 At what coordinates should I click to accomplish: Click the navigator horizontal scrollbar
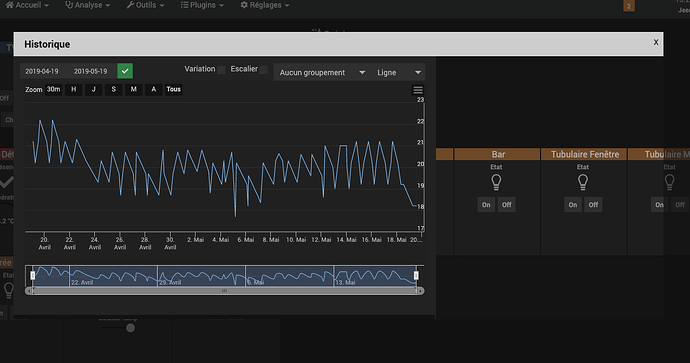pos(224,291)
